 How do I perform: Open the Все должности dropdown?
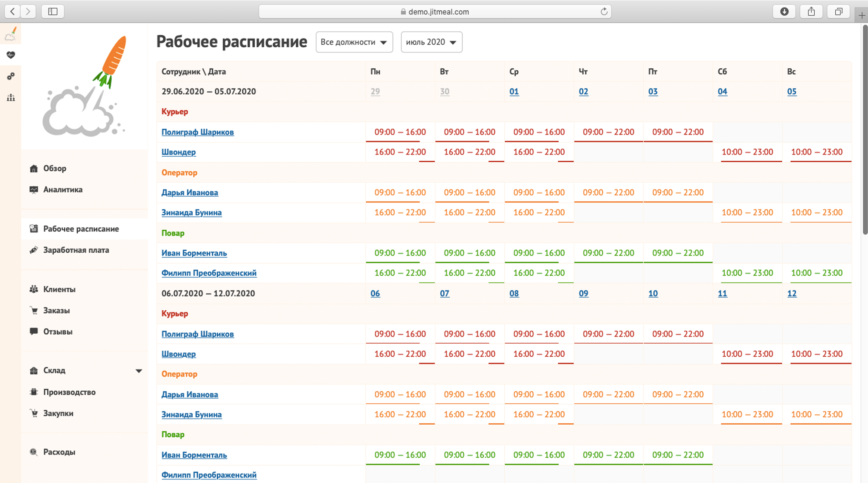[354, 42]
